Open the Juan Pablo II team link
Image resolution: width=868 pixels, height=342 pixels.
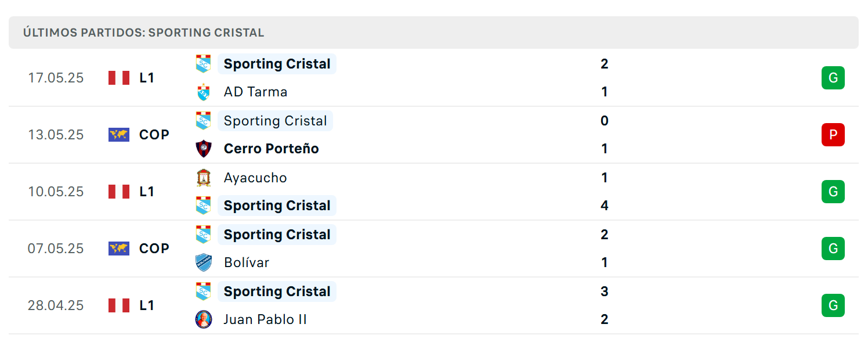tap(265, 319)
